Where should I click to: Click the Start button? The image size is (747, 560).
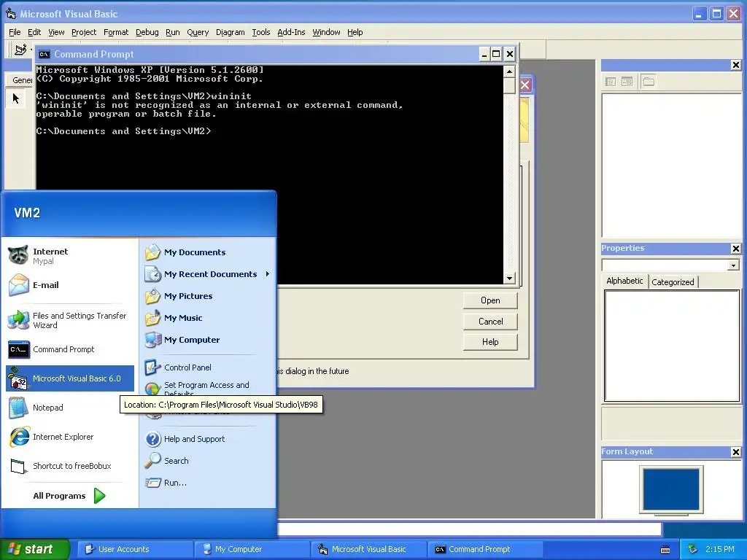click(35, 549)
